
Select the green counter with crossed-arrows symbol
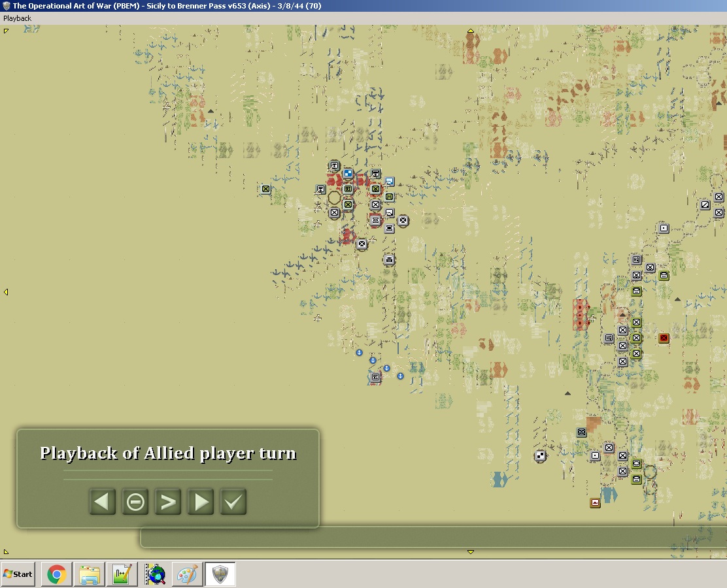[x=390, y=197]
